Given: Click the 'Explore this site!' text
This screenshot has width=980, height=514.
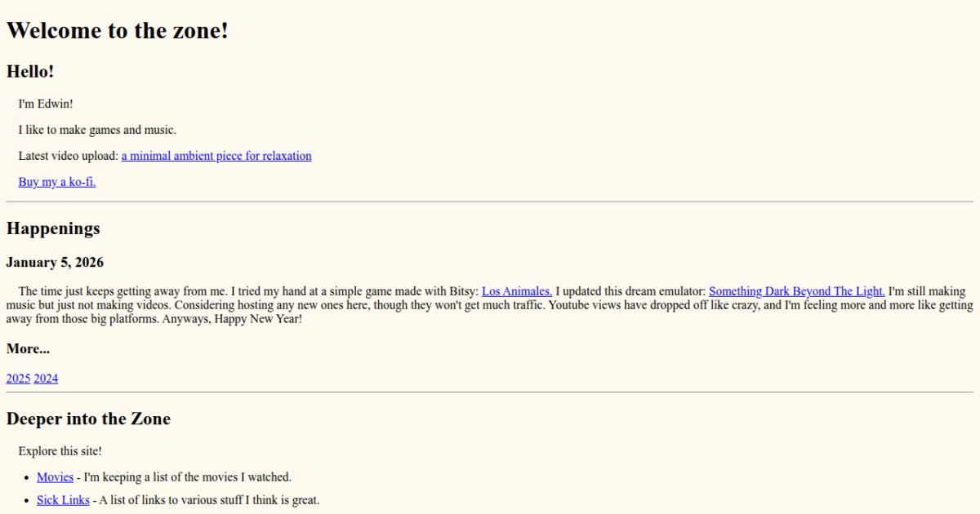Looking at the screenshot, I should [x=60, y=451].
